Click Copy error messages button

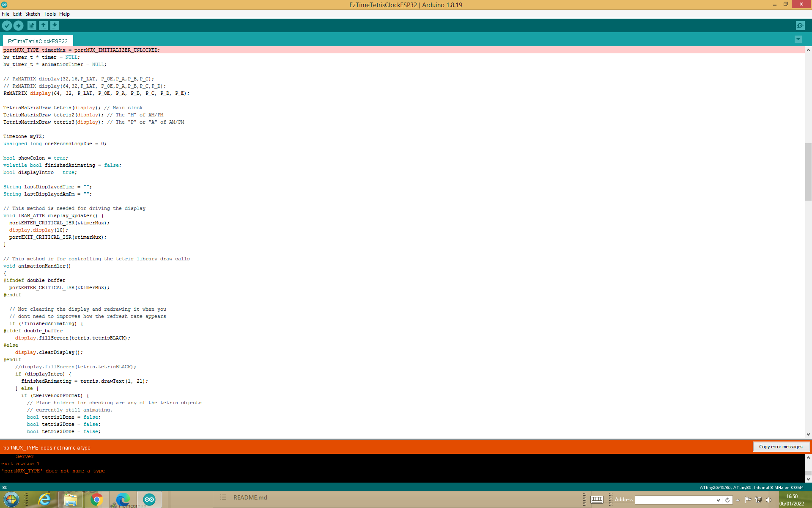(x=780, y=447)
